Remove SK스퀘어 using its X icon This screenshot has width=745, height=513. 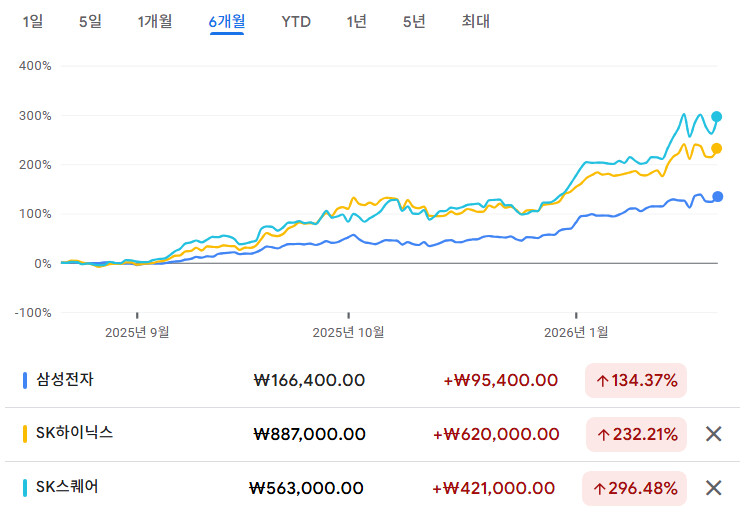(713, 488)
